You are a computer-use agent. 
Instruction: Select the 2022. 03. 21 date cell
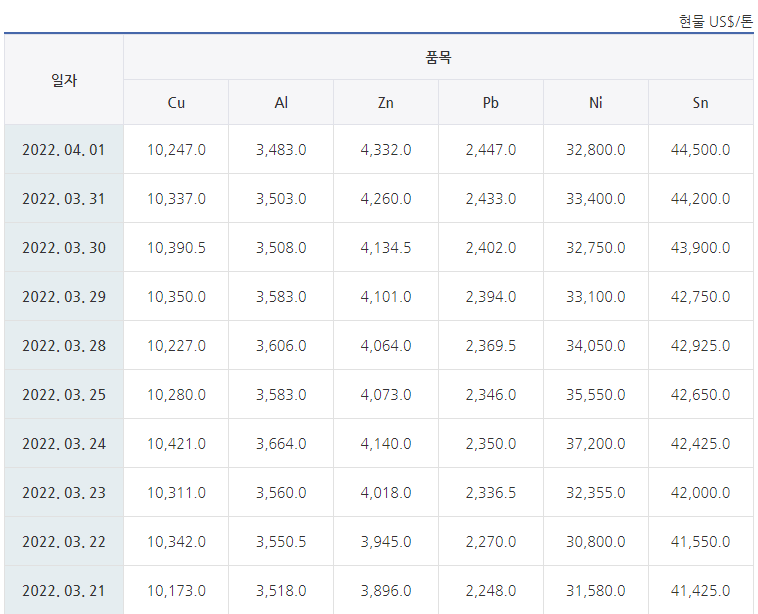click(64, 590)
